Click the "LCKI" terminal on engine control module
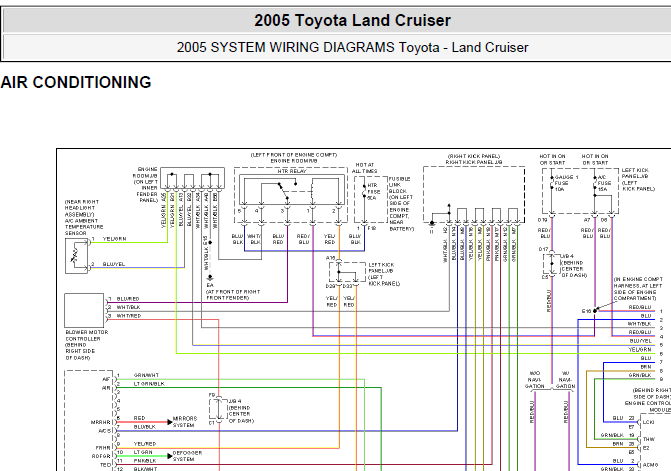This screenshot has width=671, height=471. click(648, 422)
